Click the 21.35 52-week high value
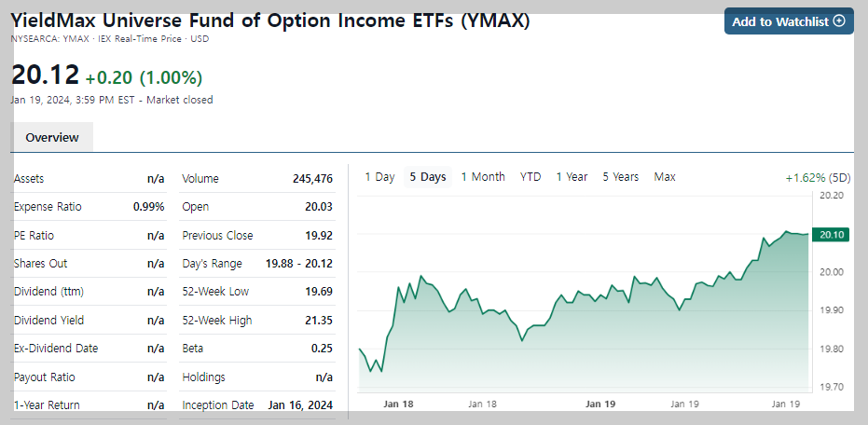This screenshot has width=868, height=425. (319, 321)
